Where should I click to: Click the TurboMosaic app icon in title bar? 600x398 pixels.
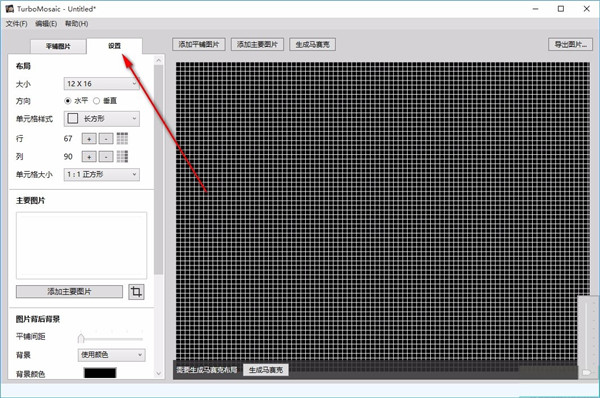(10, 8)
